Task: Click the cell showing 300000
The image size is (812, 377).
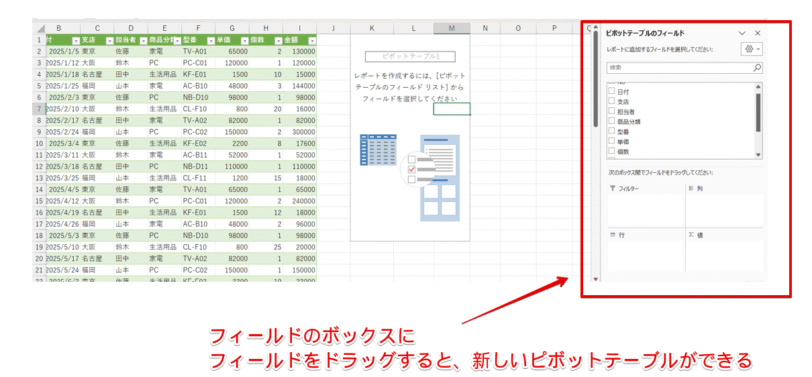Action: 299,133
